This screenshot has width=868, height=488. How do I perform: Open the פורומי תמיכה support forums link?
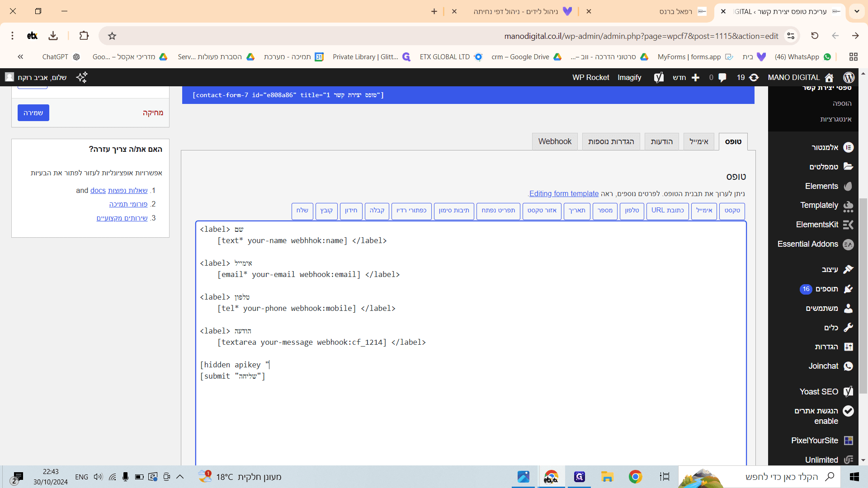point(128,204)
